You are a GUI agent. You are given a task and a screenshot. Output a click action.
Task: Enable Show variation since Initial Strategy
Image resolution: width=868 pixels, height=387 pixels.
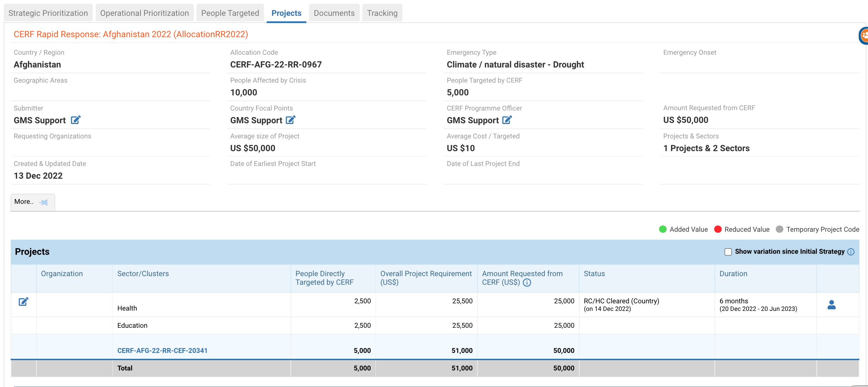[728, 252]
